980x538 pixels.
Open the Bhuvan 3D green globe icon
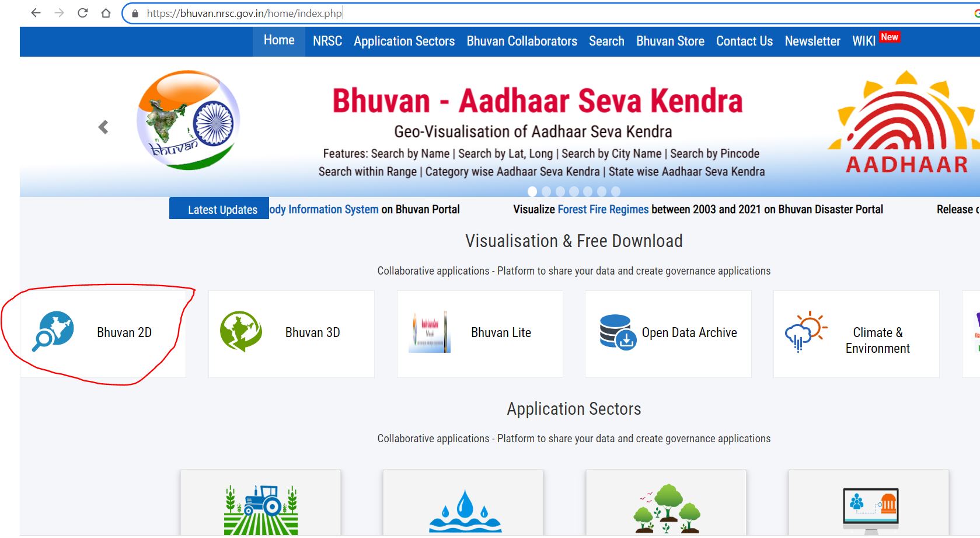[x=240, y=331]
